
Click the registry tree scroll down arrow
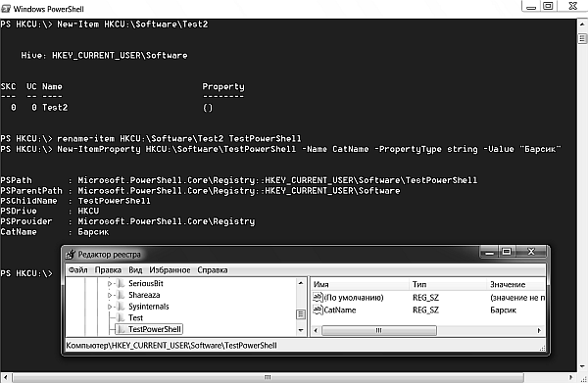click(x=301, y=330)
